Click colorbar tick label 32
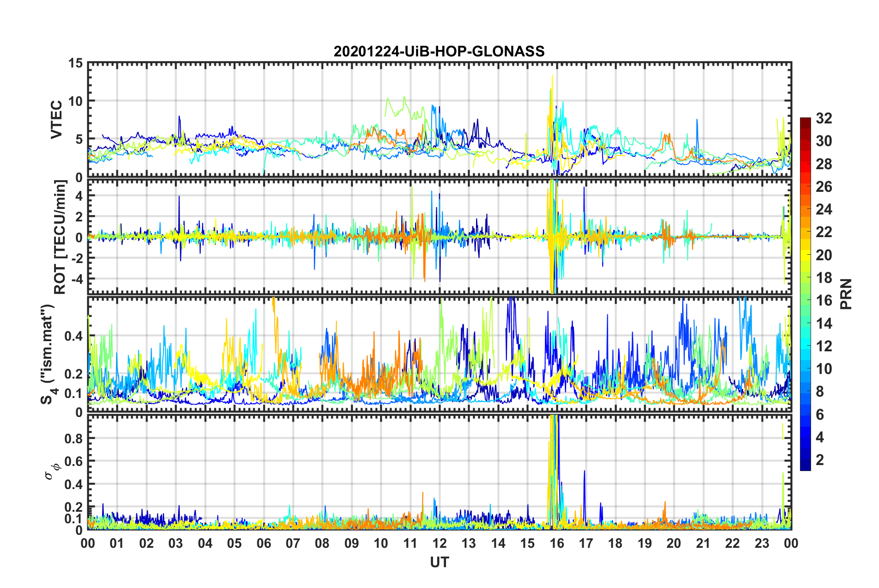This screenshot has width=879, height=588. 824,118
